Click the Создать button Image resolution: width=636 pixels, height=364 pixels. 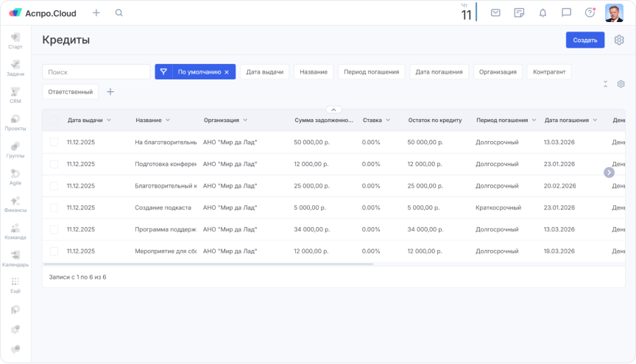tap(584, 40)
